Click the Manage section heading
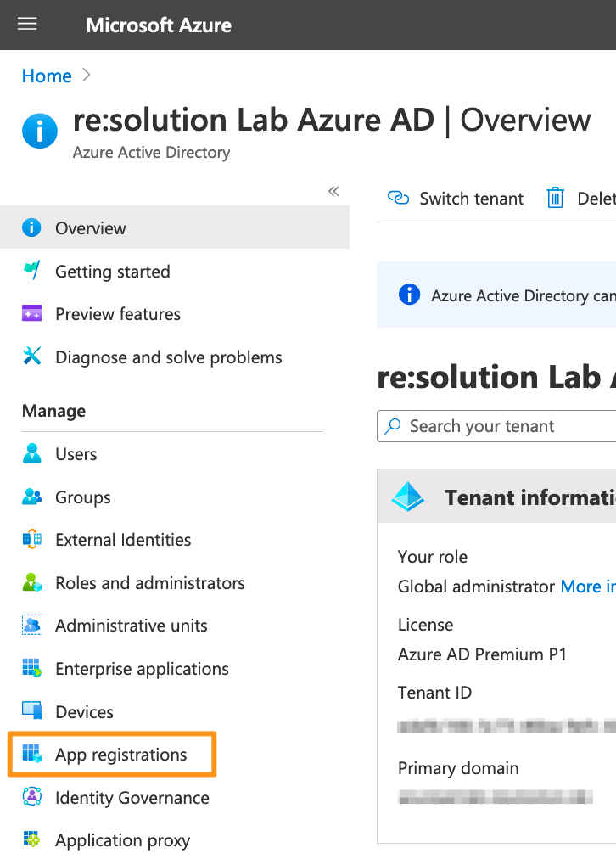Screen dimensions: 616x859 click(x=53, y=411)
